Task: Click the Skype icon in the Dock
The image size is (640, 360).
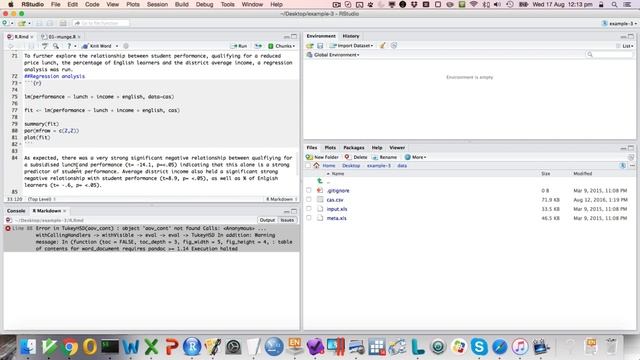Action: tap(479, 347)
